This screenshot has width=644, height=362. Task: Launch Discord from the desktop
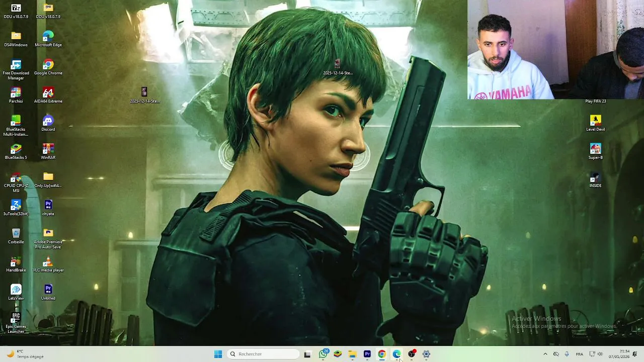[48, 124]
